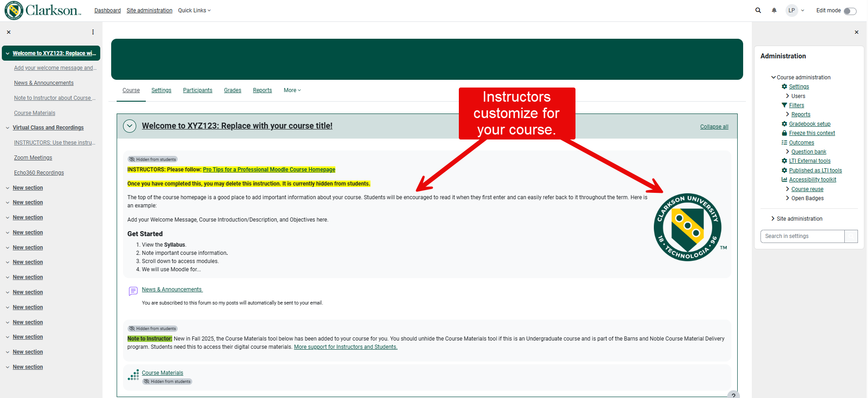Click the gear icon beside Settings in Administration
This screenshot has width=868, height=398.
click(x=784, y=87)
